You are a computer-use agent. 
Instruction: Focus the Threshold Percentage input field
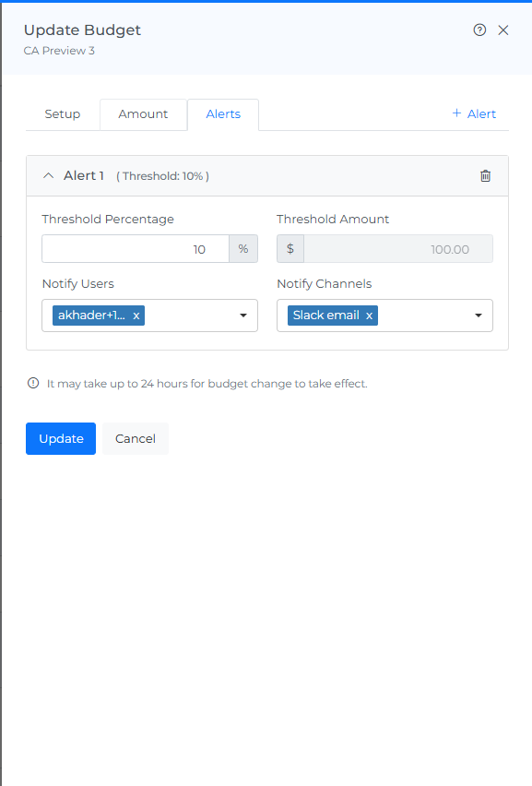(136, 249)
